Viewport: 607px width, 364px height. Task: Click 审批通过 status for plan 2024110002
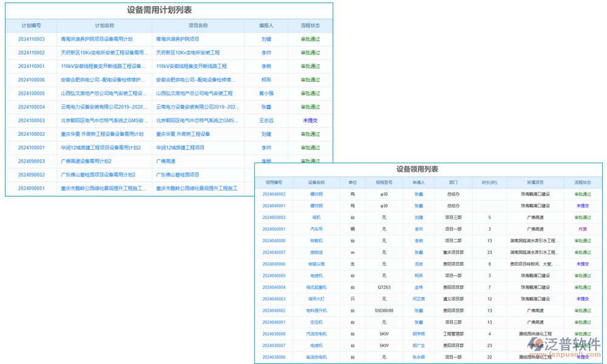(310, 53)
